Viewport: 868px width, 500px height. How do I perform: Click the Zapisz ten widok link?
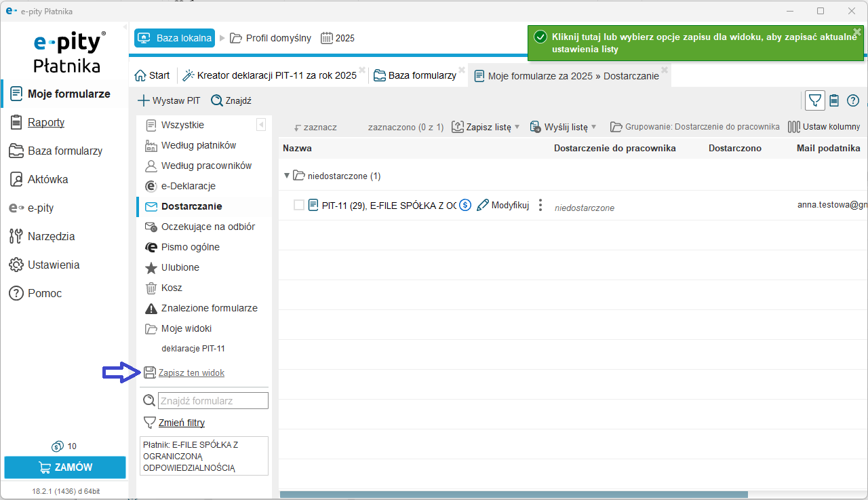(x=191, y=372)
